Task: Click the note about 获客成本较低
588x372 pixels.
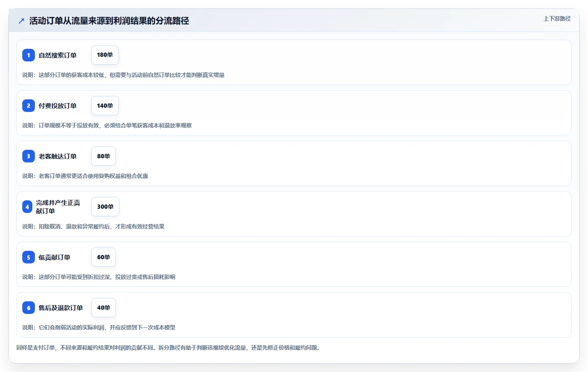Action: point(124,75)
